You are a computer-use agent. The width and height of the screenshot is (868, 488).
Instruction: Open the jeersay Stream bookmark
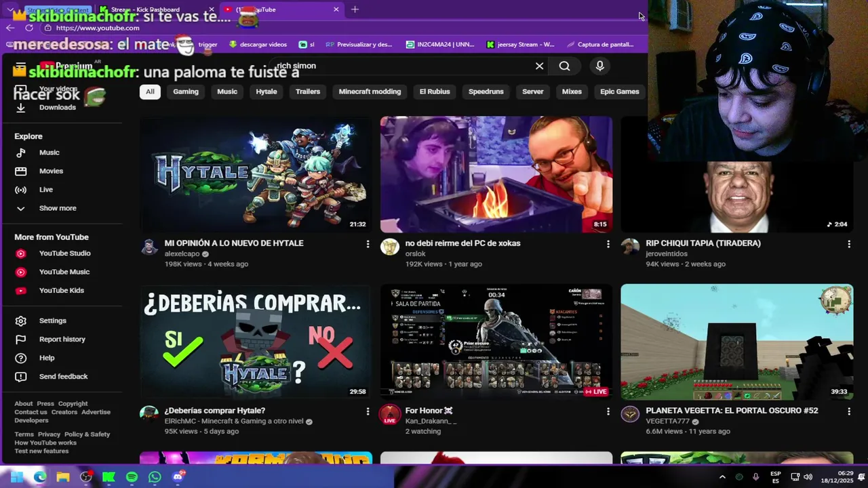pyautogui.click(x=521, y=44)
